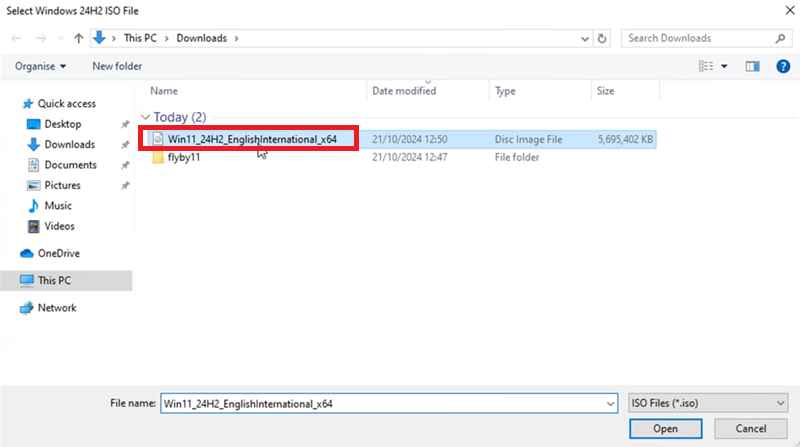
Task: Open more view options dropdown arrow
Action: click(724, 66)
